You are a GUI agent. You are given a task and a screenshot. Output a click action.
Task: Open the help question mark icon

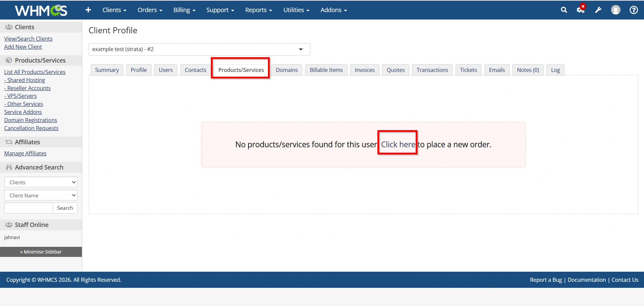click(634, 10)
